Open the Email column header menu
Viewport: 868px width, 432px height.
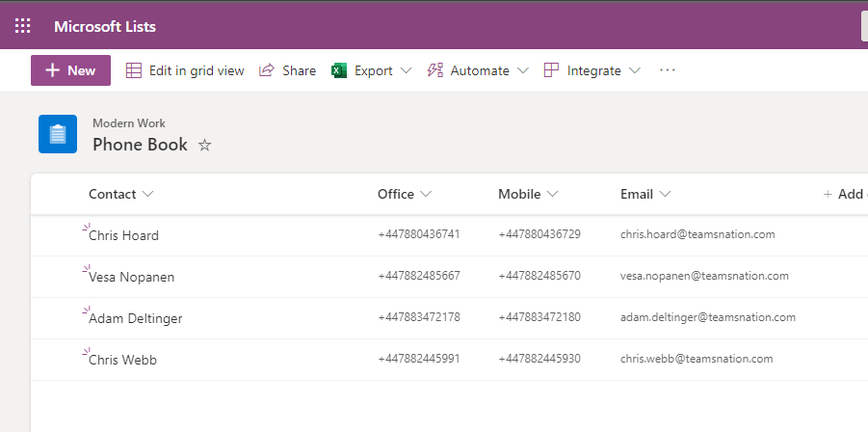644,194
